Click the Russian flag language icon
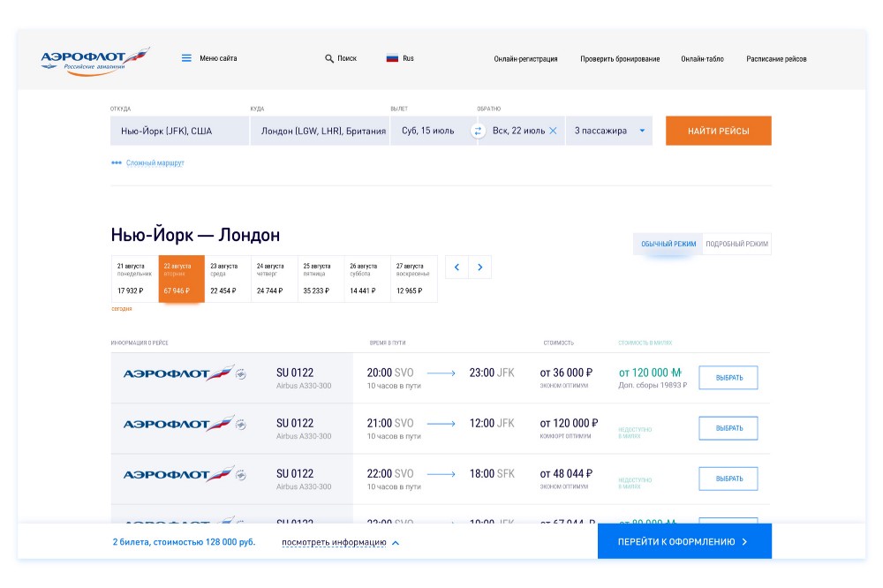Screen dimensions: 883x588 tap(392, 58)
